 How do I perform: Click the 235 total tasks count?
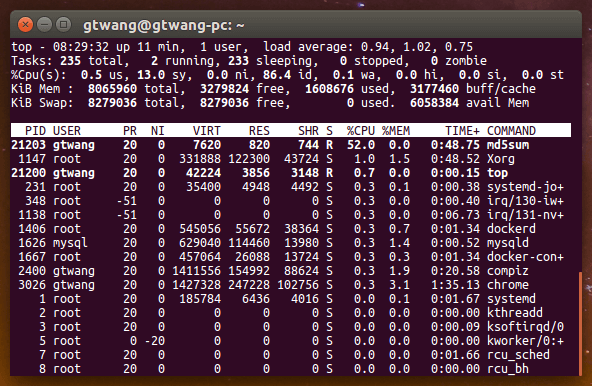pos(70,61)
